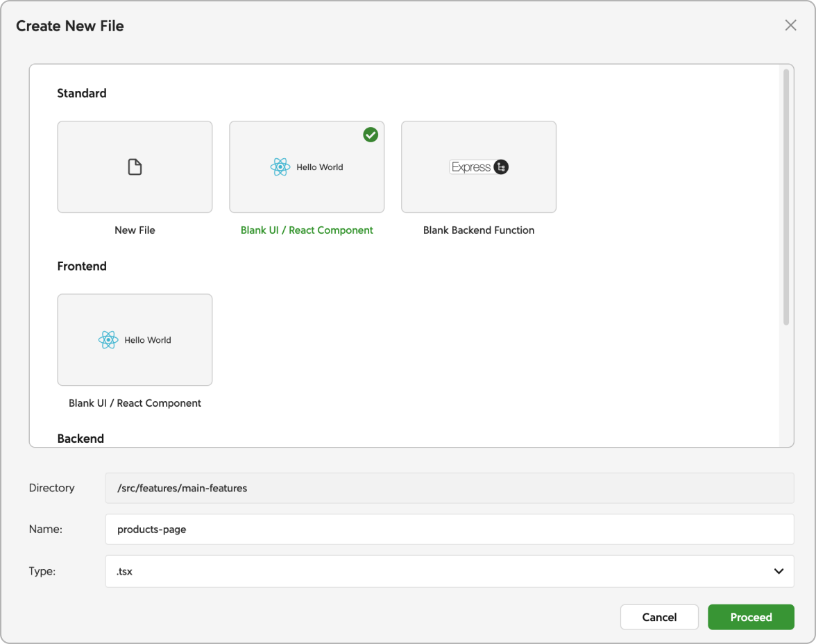Click the chevron arrow of the Type dropdown
816x644 pixels.
pyautogui.click(x=779, y=571)
